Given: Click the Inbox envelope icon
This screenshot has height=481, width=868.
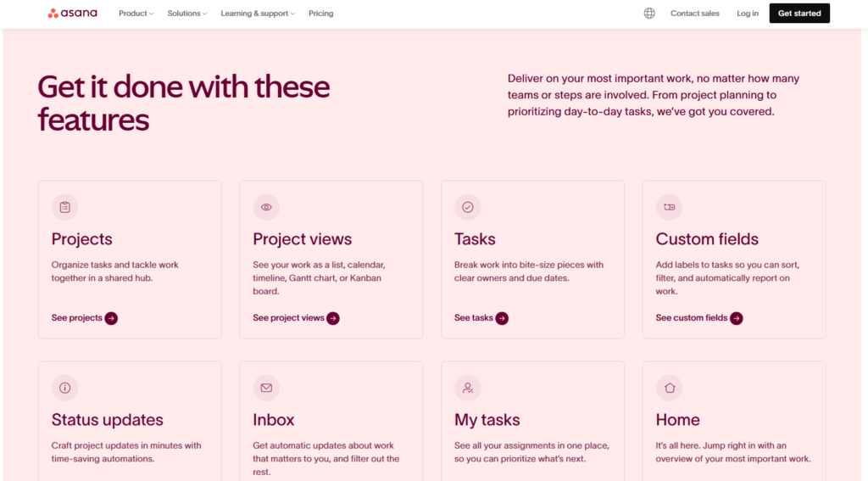Looking at the screenshot, I should tap(266, 388).
